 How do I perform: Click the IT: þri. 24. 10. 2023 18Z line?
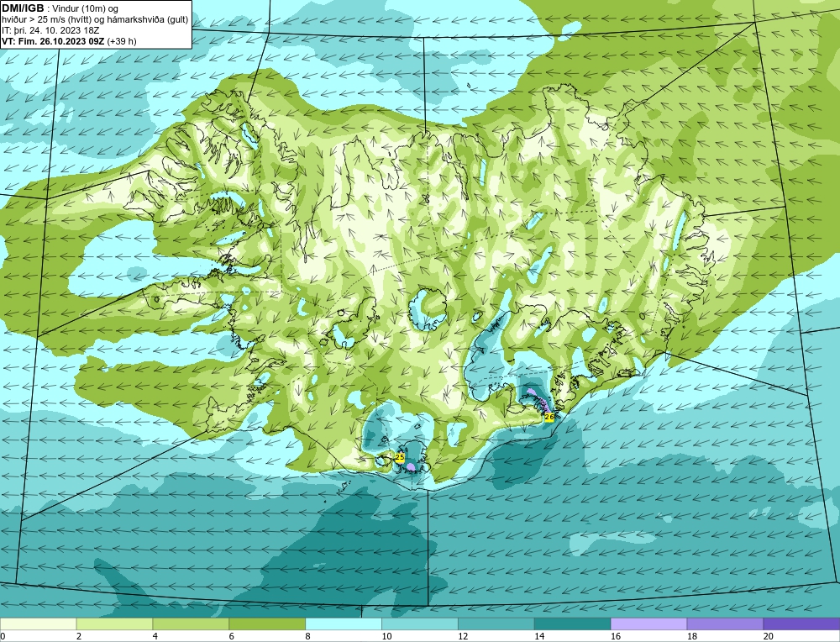coord(50,30)
